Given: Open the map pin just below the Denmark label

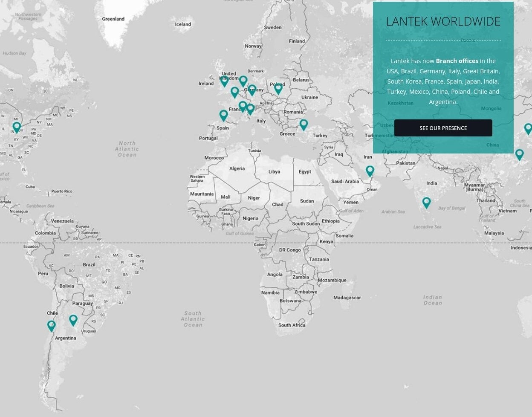Looking at the screenshot, I should click(243, 81).
